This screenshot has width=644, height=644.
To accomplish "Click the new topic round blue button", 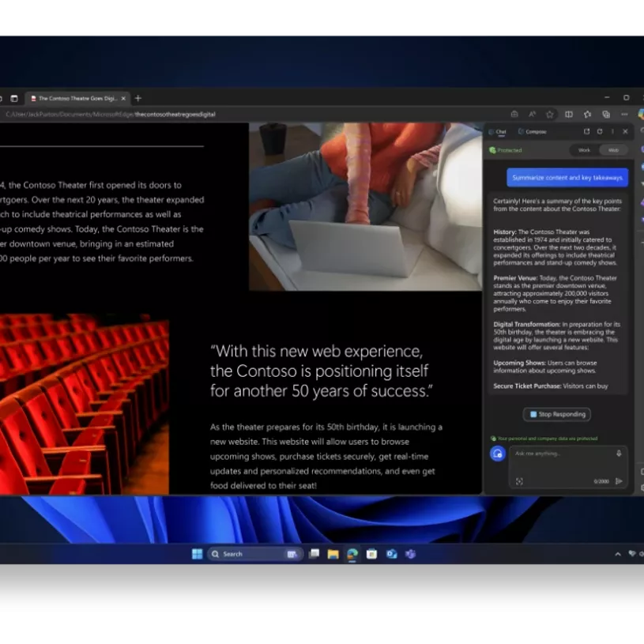I will 497,454.
